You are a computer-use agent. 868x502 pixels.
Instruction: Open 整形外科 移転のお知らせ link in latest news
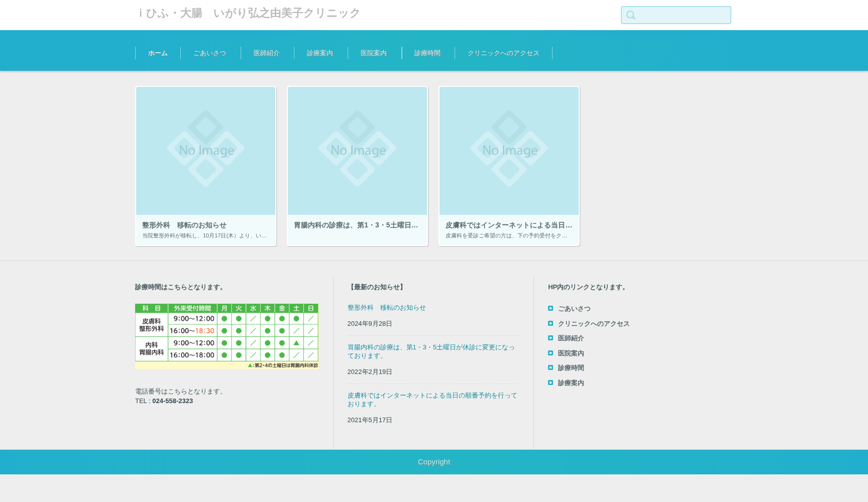[x=386, y=308]
